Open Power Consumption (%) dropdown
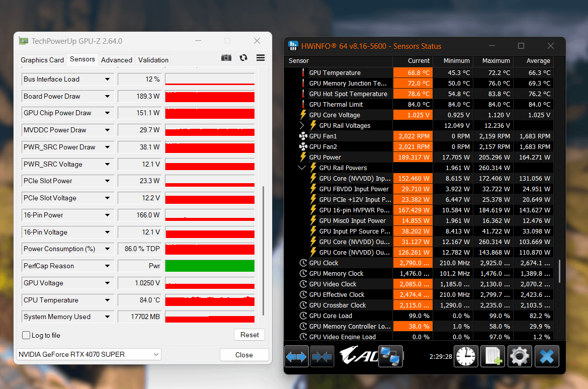The height and width of the screenshot is (389, 588). tap(107, 249)
